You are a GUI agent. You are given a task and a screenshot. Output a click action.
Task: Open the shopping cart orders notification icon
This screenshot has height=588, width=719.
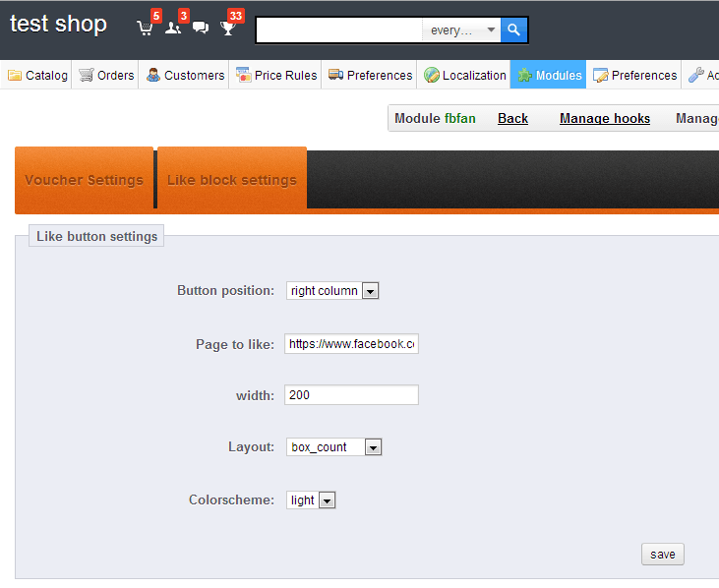[146, 28]
